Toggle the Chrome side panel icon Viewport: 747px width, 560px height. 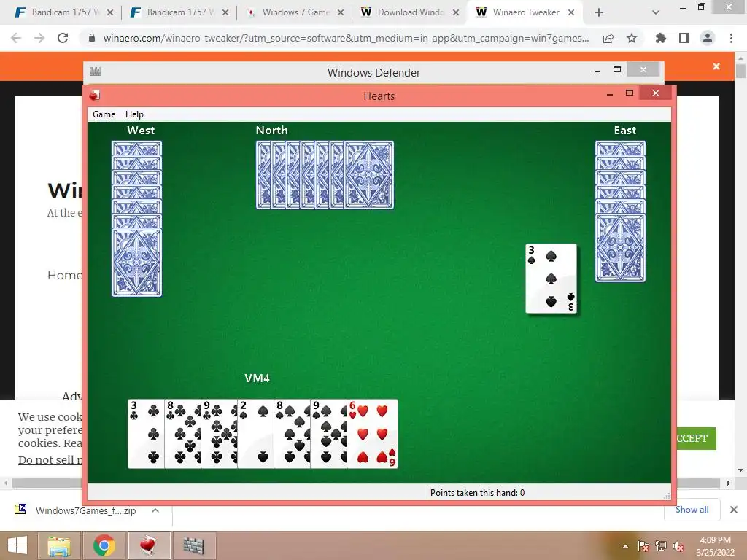(684, 38)
